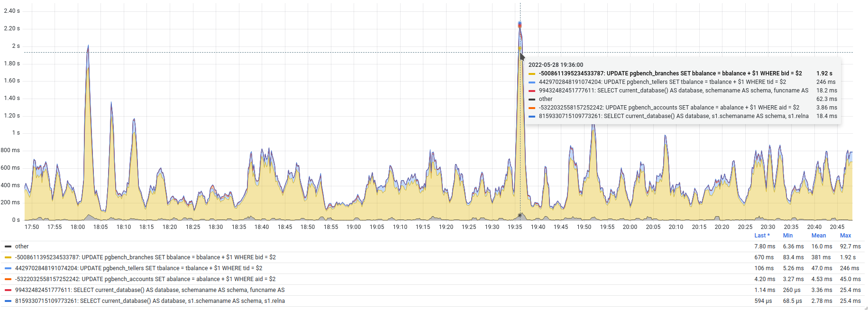Click the 92.7 ms Max value in the legend
Screen dimensions: 868x310
tap(850, 246)
